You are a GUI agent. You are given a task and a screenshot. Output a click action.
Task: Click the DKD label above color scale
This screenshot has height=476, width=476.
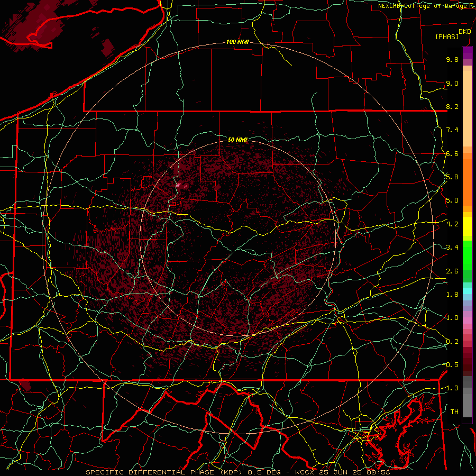pos(465,32)
